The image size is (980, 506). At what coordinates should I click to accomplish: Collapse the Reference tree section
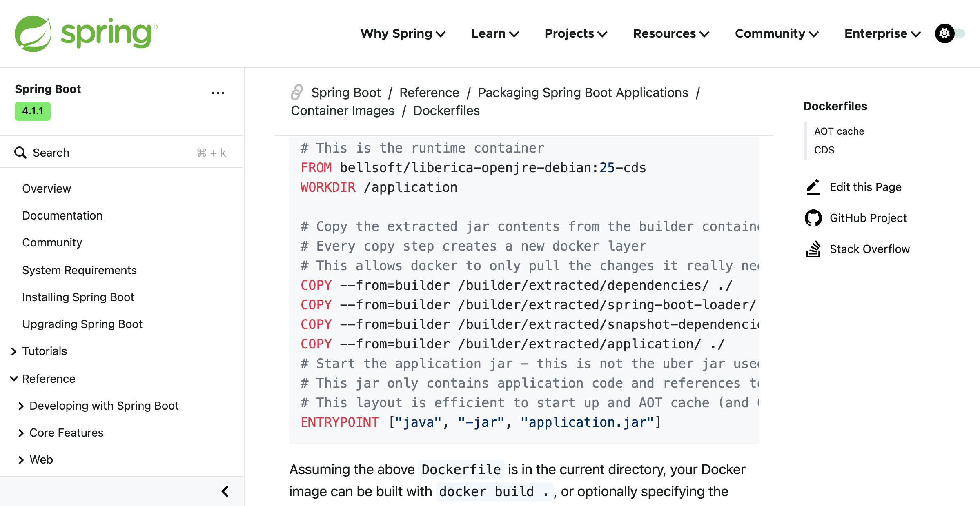14,379
